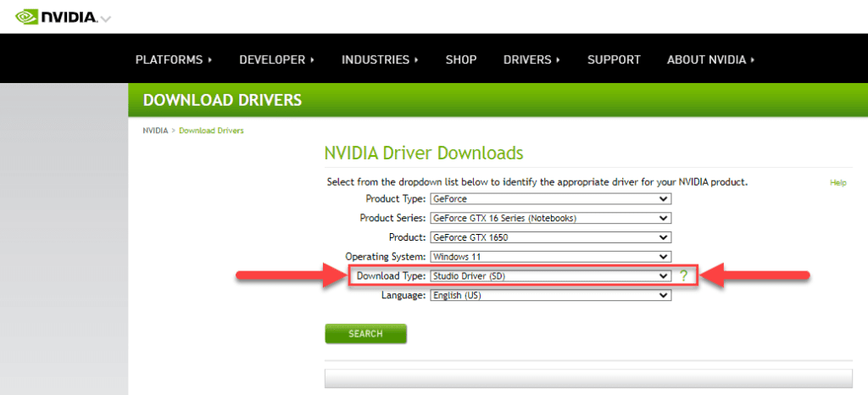
Task: Click the Product Series label text
Action: click(x=393, y=218)
